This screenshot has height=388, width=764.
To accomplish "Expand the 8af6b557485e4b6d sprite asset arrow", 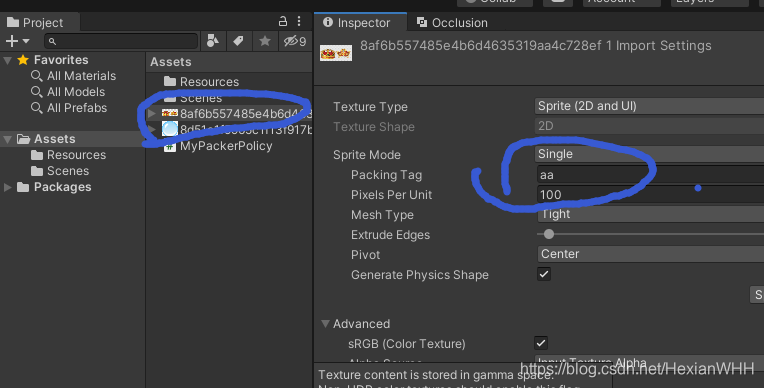I will 152,114.
